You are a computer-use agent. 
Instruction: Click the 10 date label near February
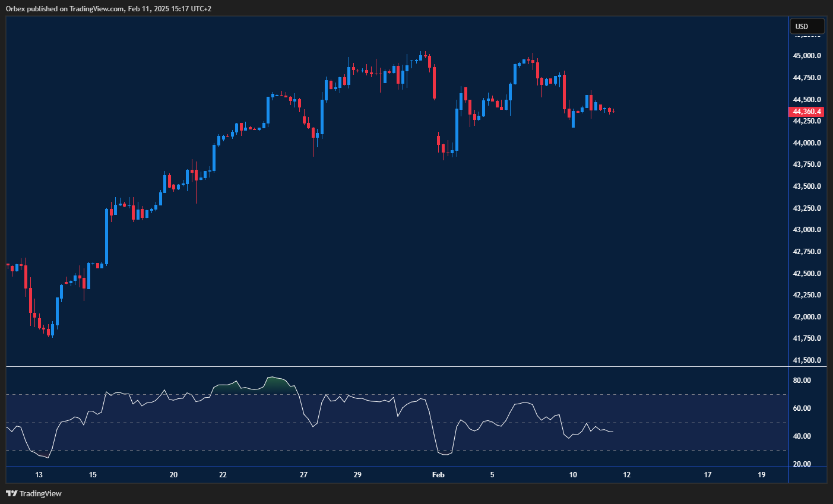click(x=573, y=475)
